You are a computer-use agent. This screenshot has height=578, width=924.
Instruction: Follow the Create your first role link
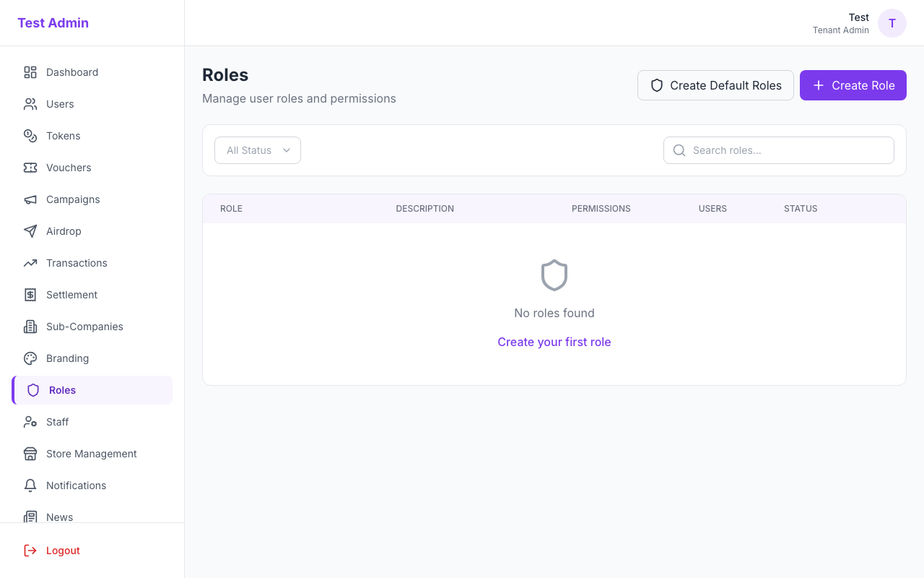click(554, 342)
